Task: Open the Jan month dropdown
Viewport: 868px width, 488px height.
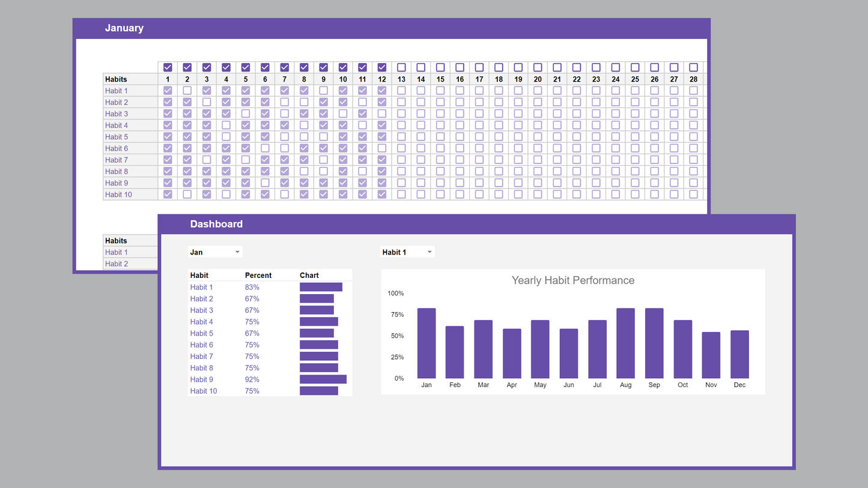Action: pos(215,252)
